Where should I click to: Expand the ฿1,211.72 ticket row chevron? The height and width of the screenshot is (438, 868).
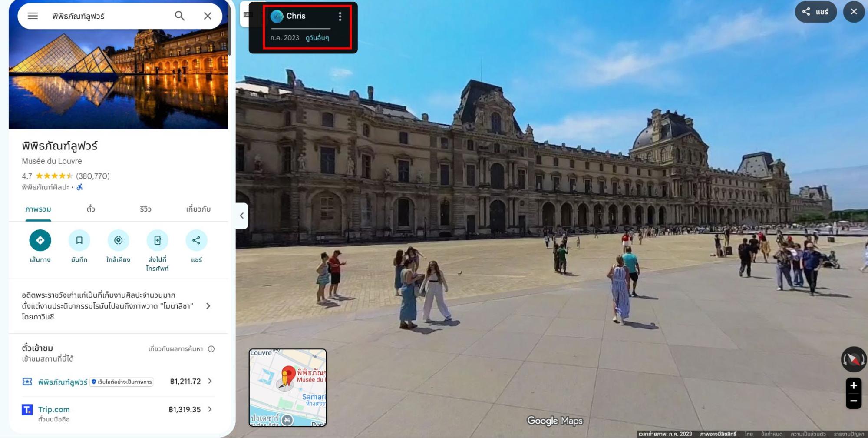[x=210, y=381]
